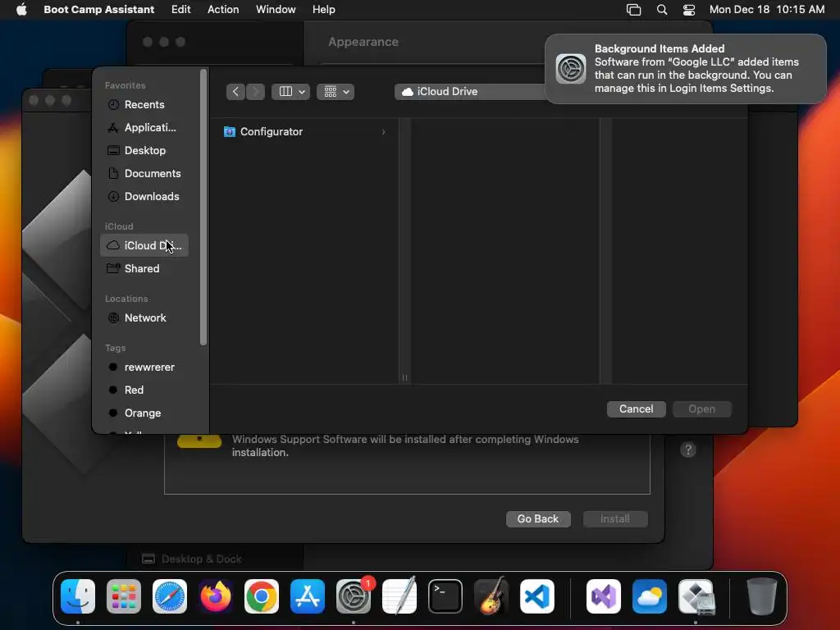Select Downloads in the sidebar
This screenshot has width=840, height=630.
click(144, 197)
